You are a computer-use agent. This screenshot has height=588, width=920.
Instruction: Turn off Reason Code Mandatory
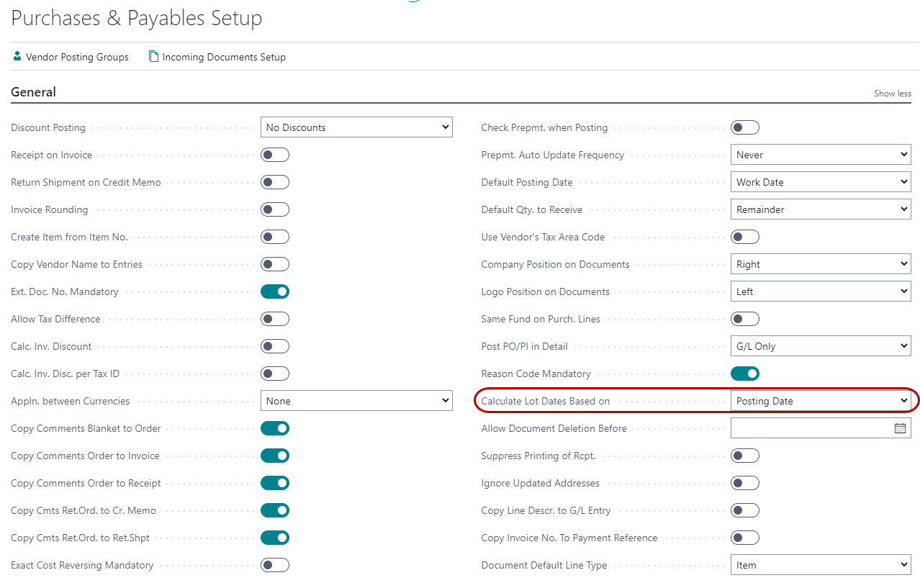[745, 374]
